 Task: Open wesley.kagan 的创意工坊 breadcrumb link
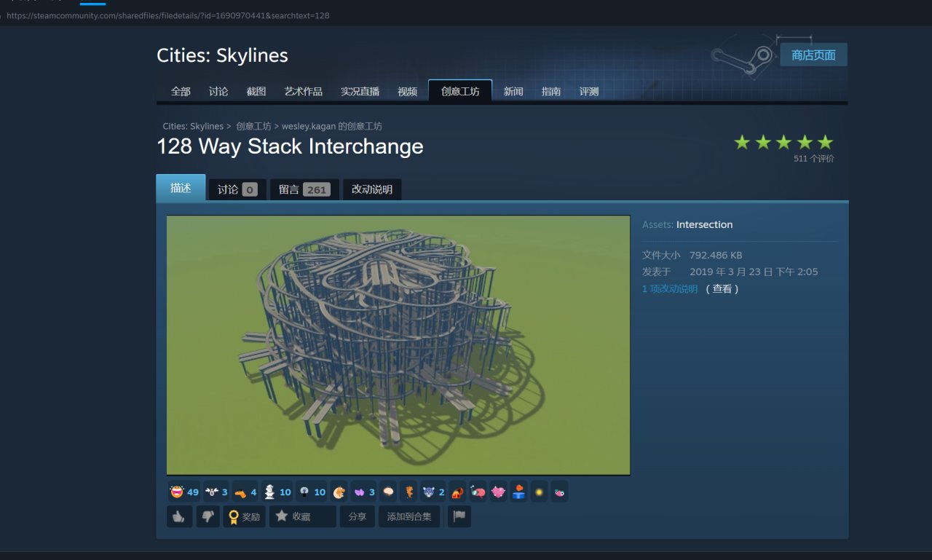click(332, 127)
